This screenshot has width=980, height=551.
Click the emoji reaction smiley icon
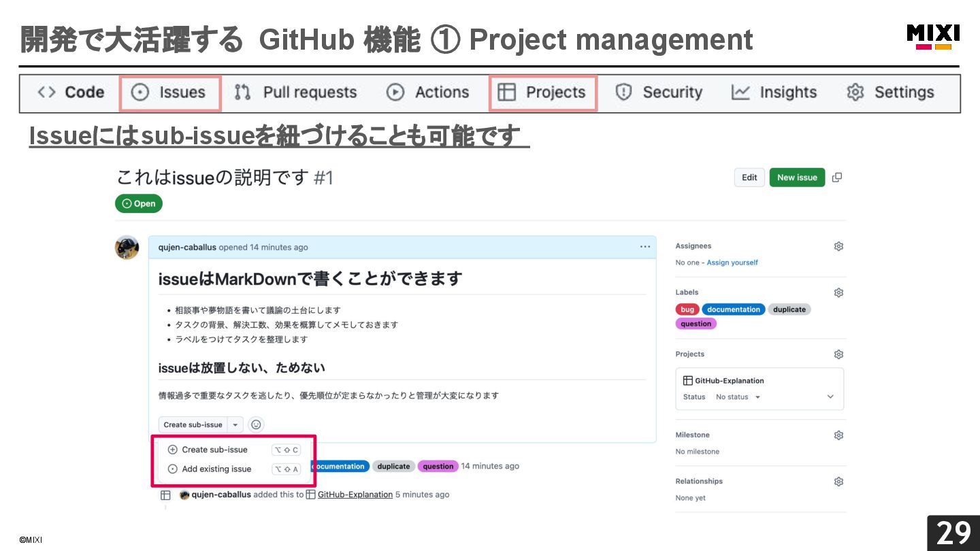(x=256, y=424)
